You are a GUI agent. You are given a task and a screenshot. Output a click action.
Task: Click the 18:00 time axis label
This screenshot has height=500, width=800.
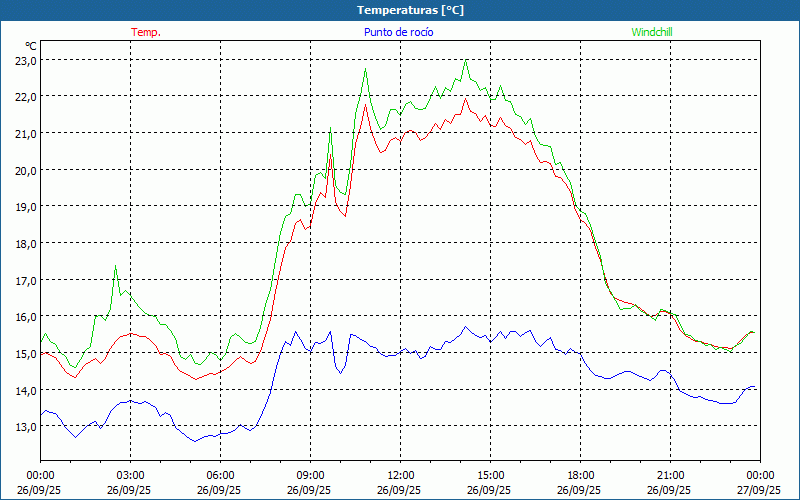tap(580, 475)
